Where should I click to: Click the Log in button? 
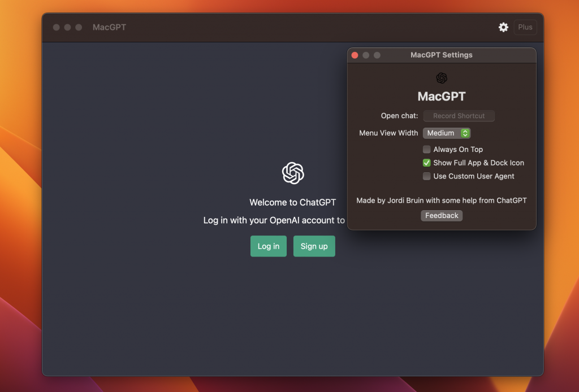(x=269, y=246)
